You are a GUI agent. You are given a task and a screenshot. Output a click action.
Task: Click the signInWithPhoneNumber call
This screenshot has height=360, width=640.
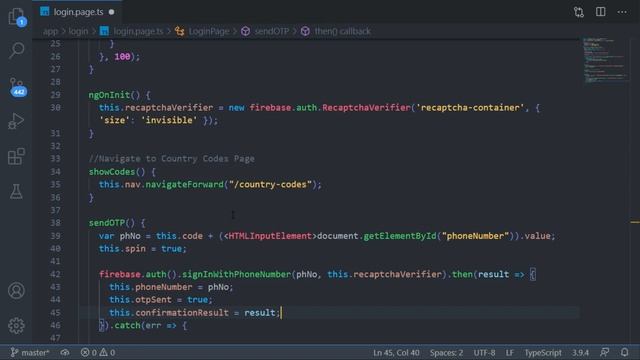click(x=236, y=274)
